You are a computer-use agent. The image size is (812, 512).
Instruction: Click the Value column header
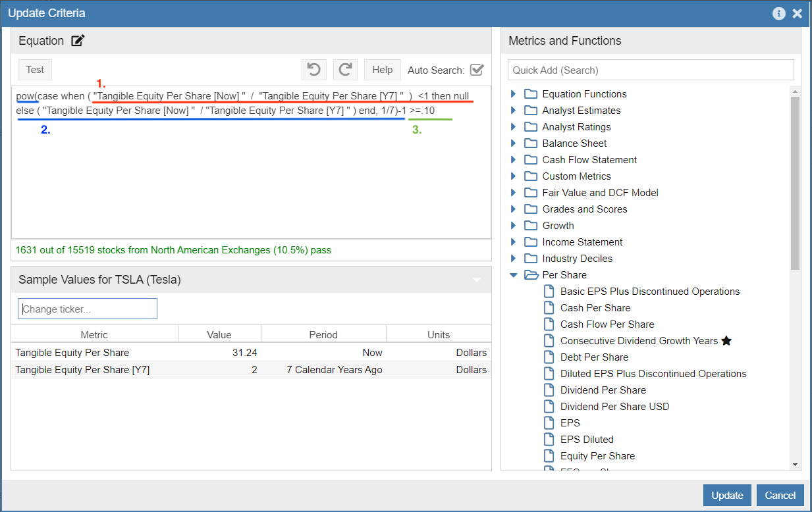(219, 334)
